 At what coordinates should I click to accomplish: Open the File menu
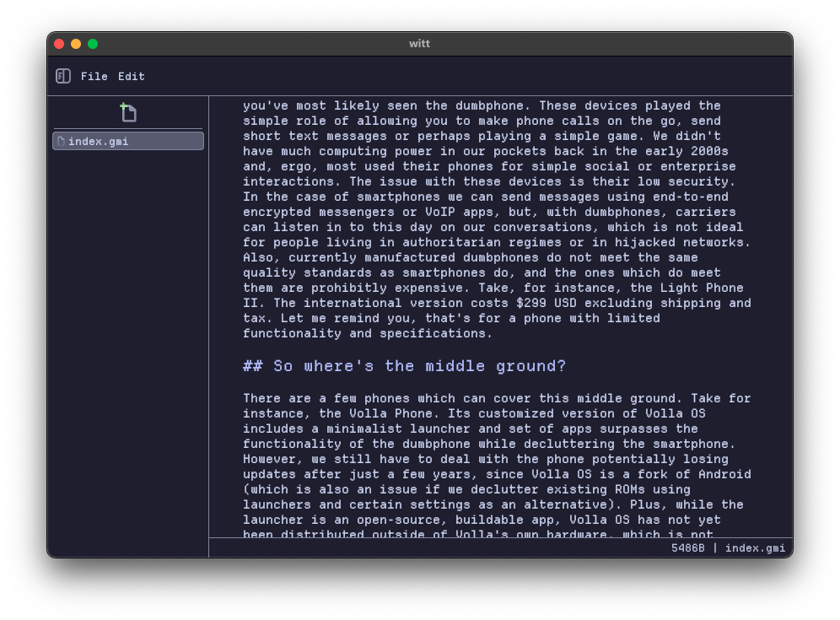point(94,77)
